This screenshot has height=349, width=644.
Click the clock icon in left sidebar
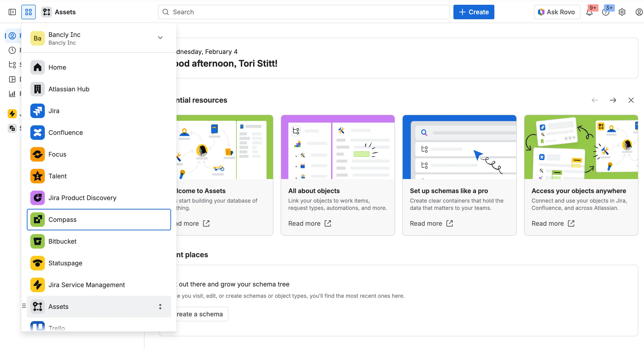point(12,50)
